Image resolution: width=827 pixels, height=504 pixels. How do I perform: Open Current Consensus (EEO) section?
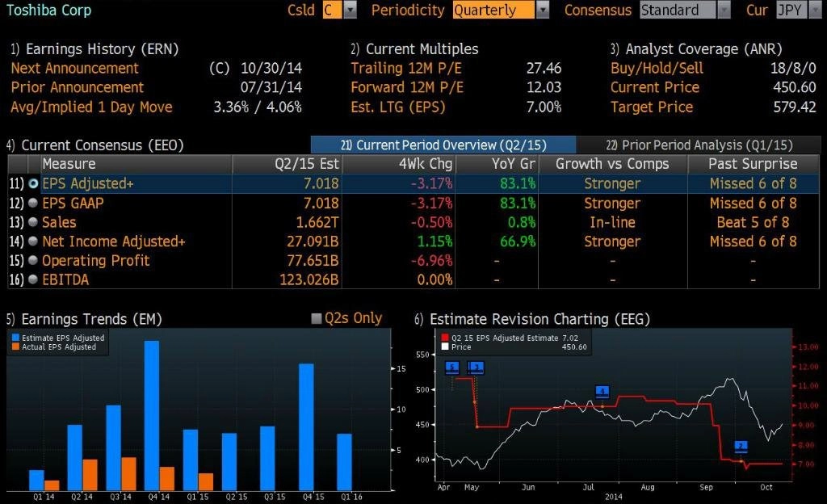point(95,145)
